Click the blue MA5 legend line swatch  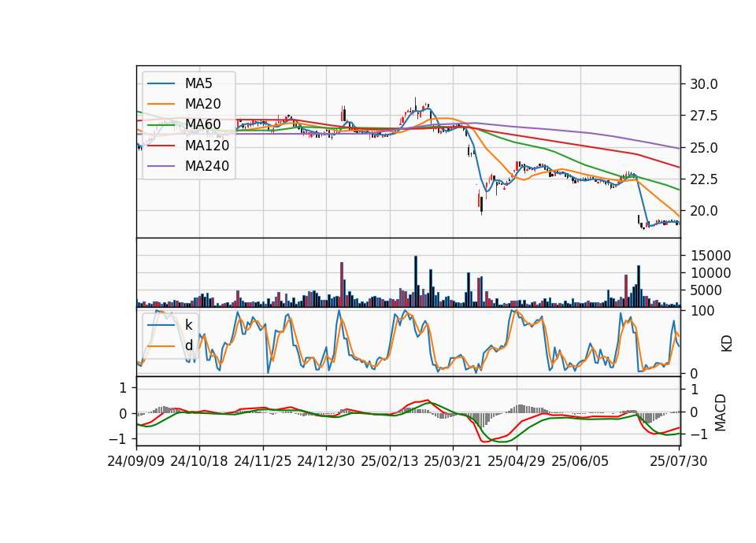pos(161,84)
